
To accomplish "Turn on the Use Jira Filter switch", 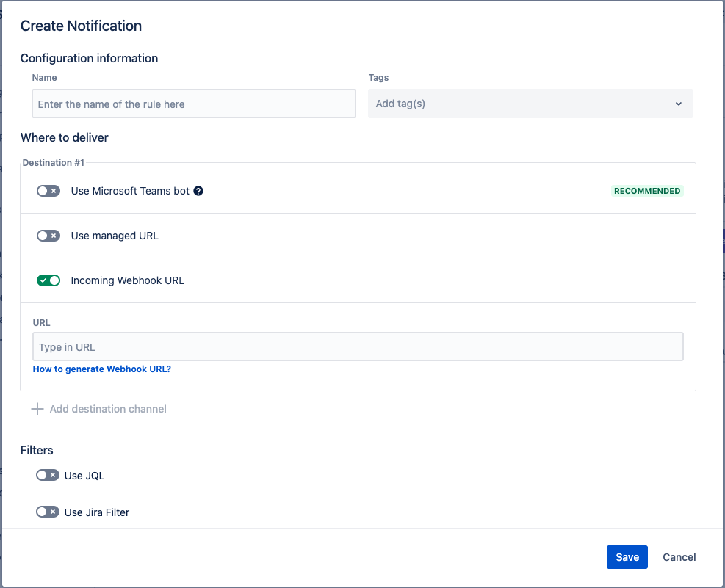I will (x=48, y=512).
